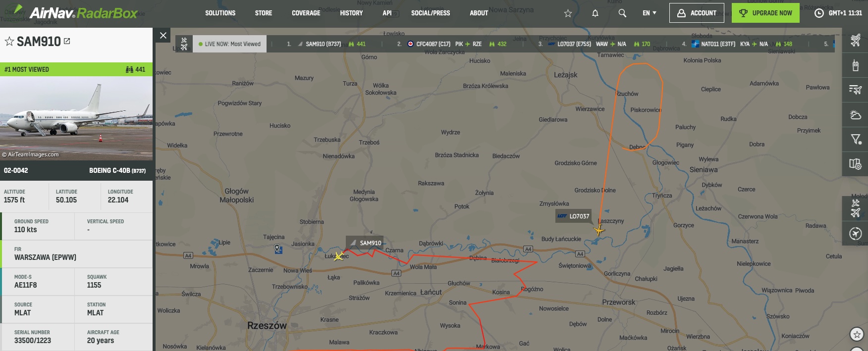Open the EN language dropdown

(649, 13)
